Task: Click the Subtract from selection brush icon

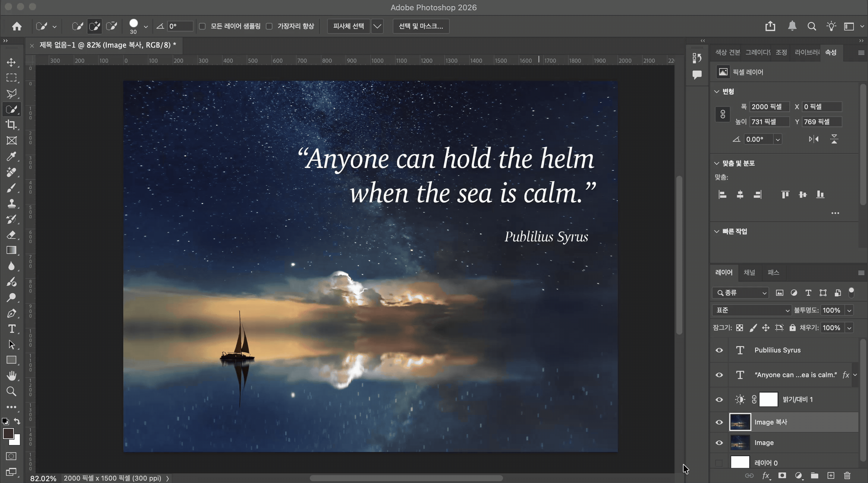Action: 112,26
